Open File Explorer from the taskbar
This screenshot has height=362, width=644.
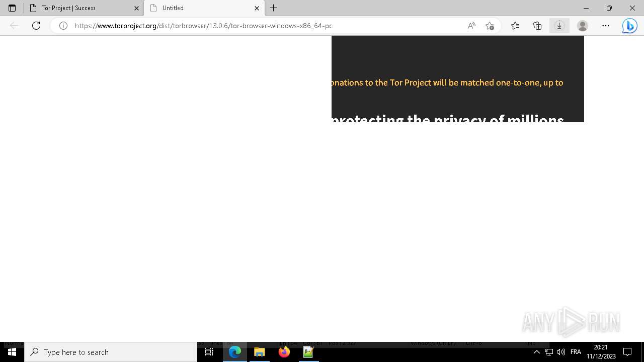click(x=260, y=352)
